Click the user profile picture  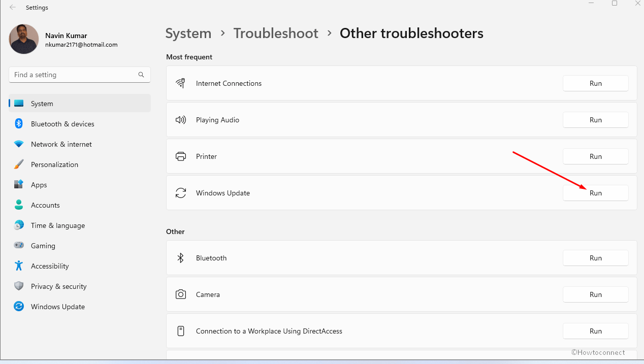24,39
